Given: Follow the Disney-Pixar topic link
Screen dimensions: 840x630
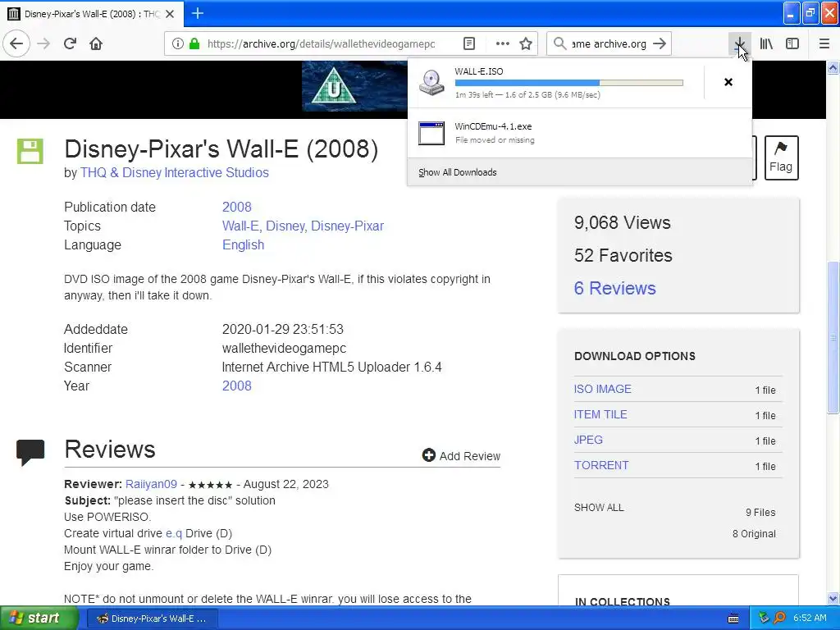Looking at the screenshot, I should click(x=347, y=226).
